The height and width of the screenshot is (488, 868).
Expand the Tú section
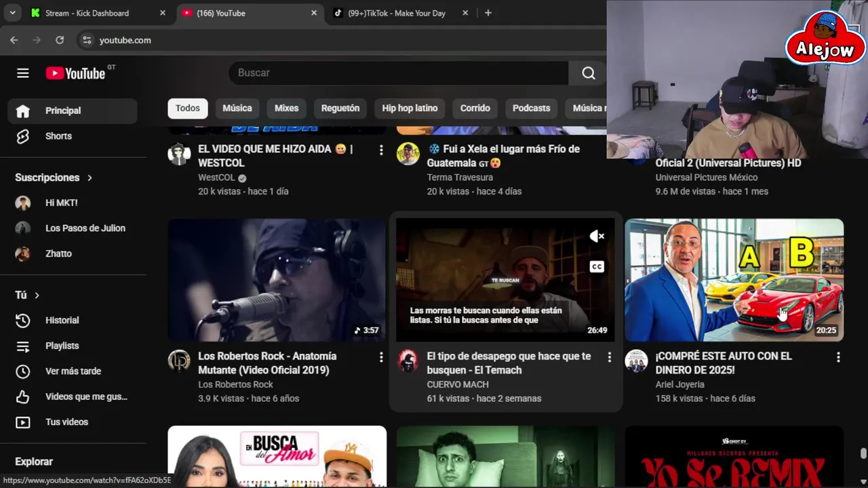(x=27, y=296)
